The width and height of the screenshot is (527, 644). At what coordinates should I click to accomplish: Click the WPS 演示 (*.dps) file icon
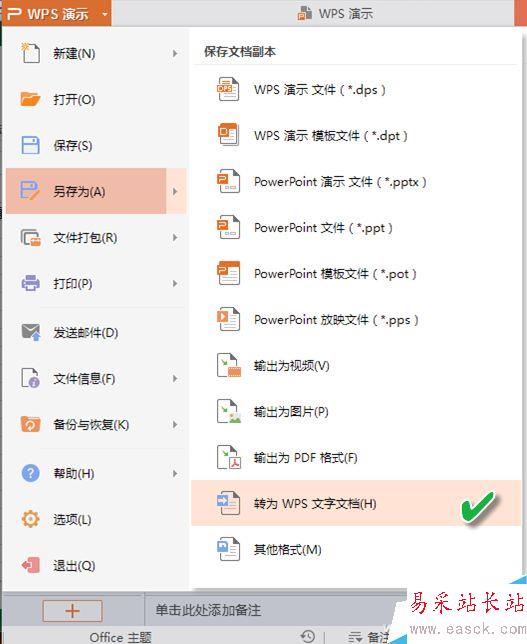click(x=228, y=89)
